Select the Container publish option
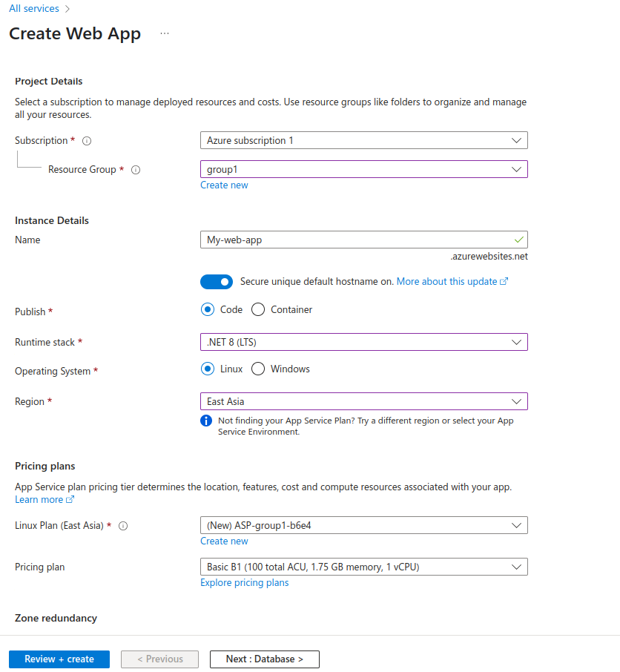This screenshot has height=672, width=620. click(x=258, y=309)
